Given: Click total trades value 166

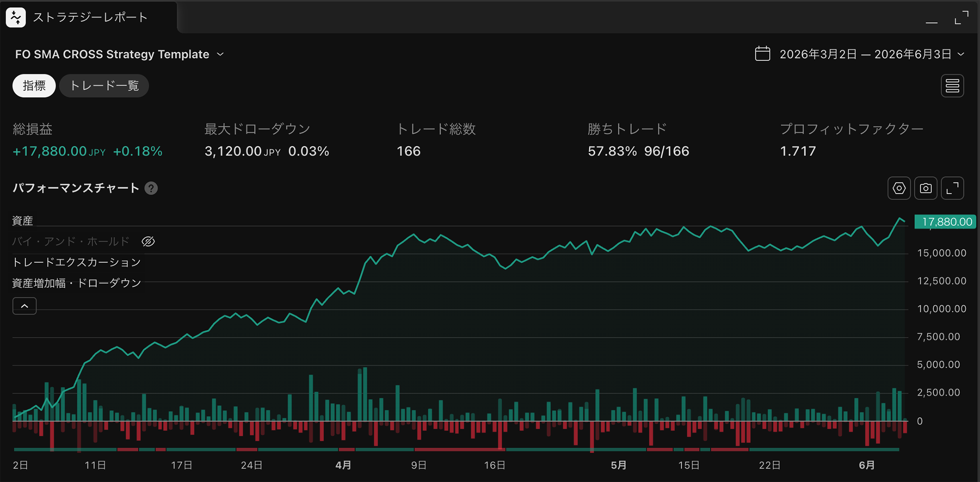Looking at the screenshot, I should point(409,151).
